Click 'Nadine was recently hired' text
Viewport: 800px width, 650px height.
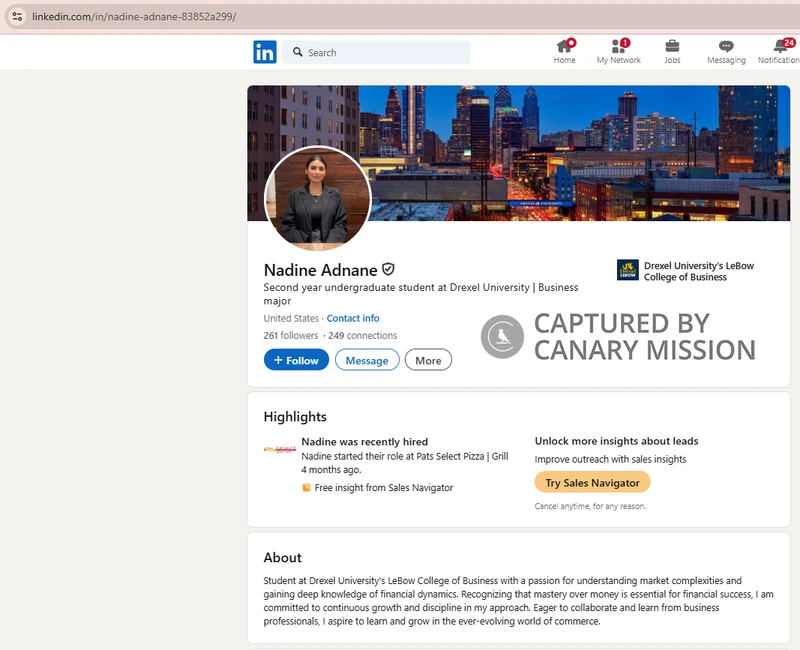pyautogui.click(x=365, y=442)
